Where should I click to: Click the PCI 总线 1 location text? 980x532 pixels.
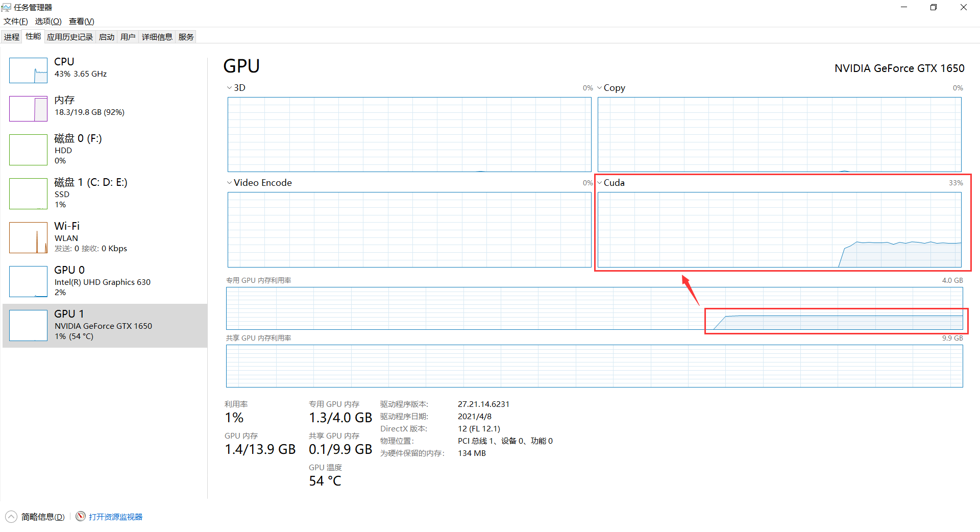click(505, 441)
